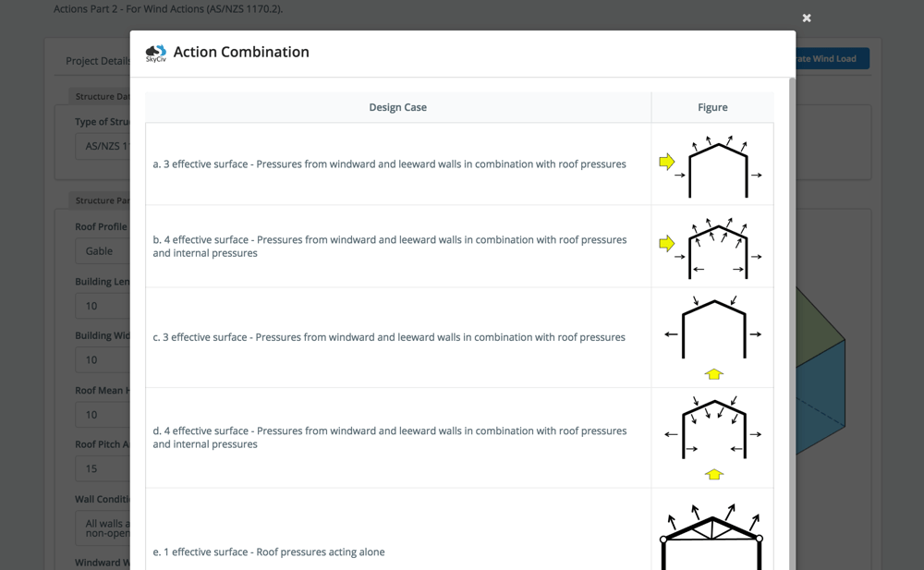The width and height of the screenshot is (924, 570).
Task: Open the Project Details tab
Action: point(98,61)
